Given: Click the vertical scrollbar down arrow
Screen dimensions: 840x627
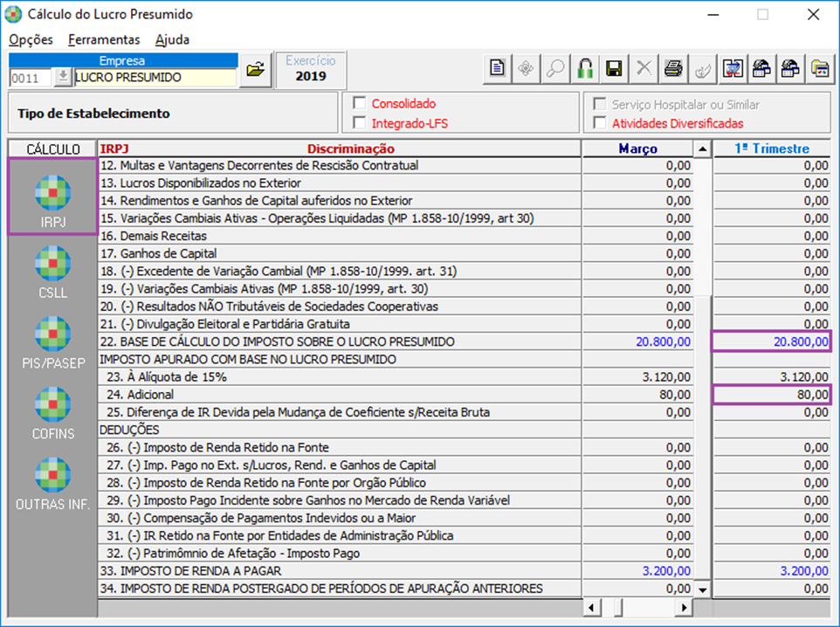Looking at the screenshot, I should point(702,590).
